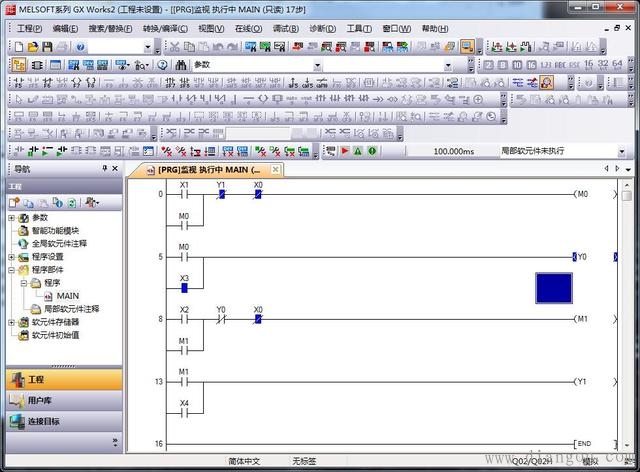Toggle the Y1 contact on rung 0
This screenshot has height=472, width=640.
[x=221, y=194]
